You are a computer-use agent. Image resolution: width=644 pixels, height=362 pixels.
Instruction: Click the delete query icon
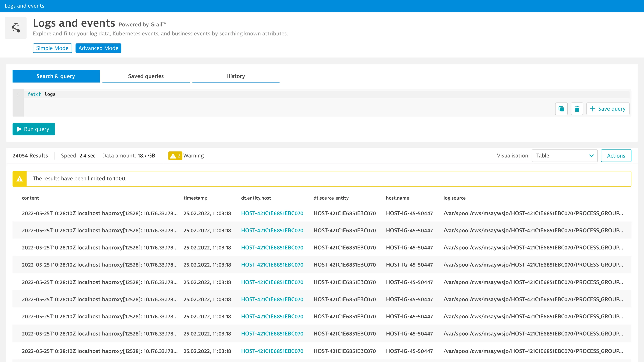tap(577, 109)
